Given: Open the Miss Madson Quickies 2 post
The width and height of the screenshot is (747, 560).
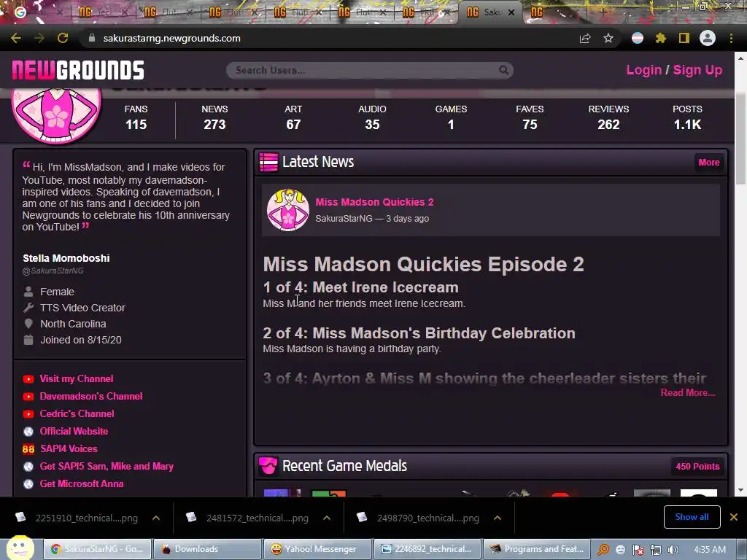Looking at the screenshot, I should click(374, 202).
